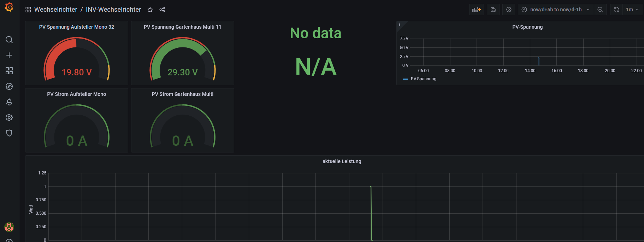Click the Create plus icon in sidebar
This screenshot has width=644, height=242.
[x=9, y=55]
